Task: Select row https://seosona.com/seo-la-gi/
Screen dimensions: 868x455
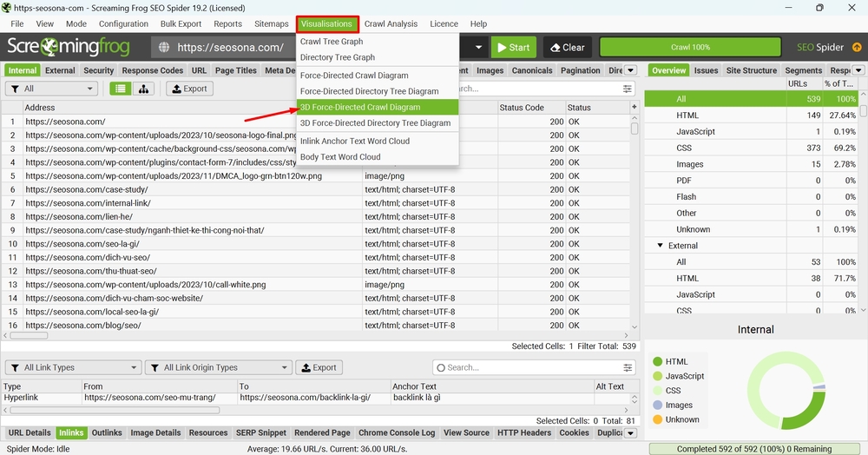Action: coord(317,243)
